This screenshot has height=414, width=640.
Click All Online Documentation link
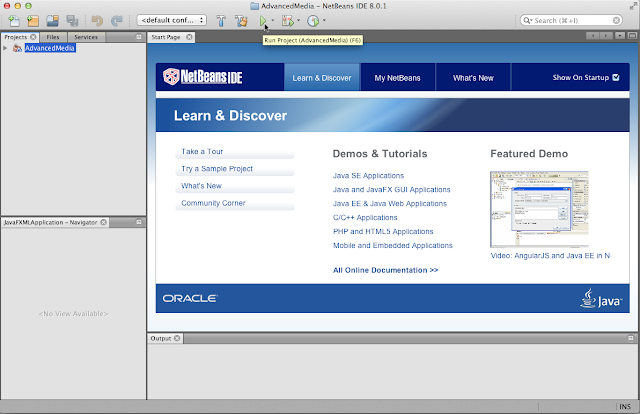[x=385, y=270]
